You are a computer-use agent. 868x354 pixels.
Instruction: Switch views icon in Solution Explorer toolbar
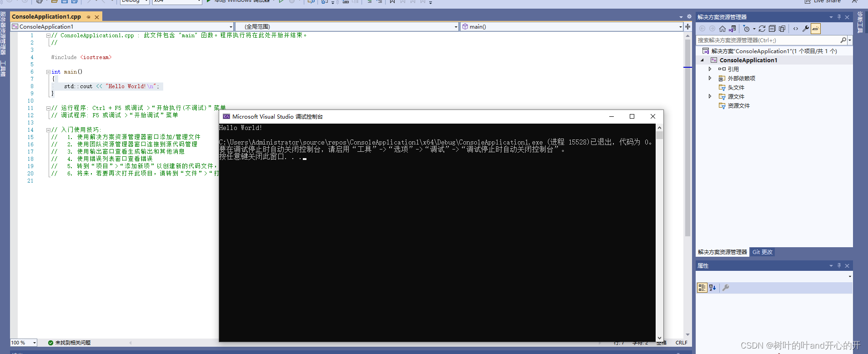[733, 29]
